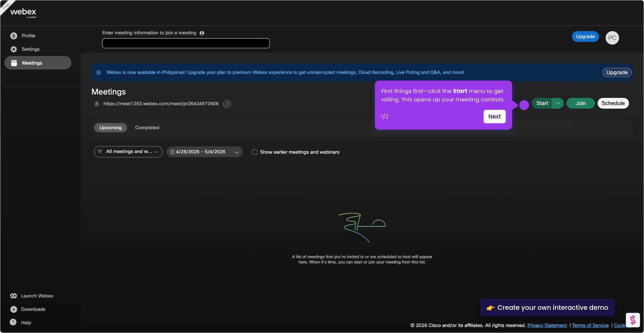Click the Downloads arrow icon

(13, 309)
